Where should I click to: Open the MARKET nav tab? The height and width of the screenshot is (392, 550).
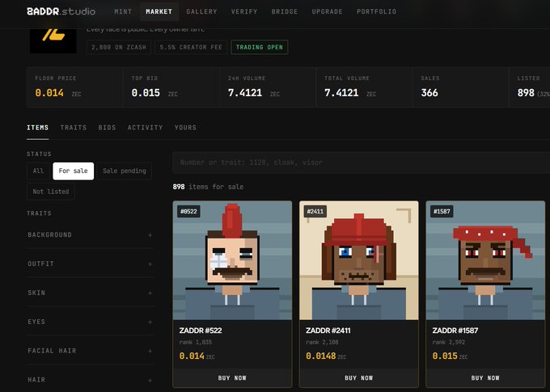[x=159, y=11]
